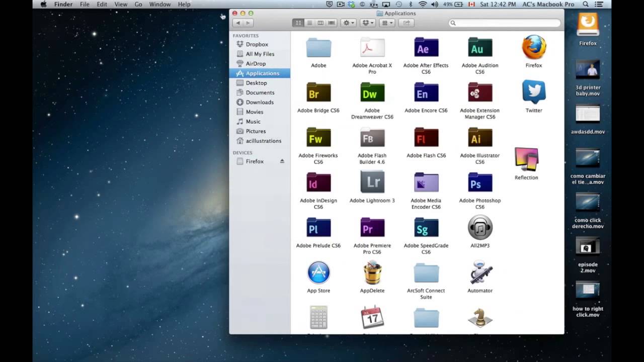The image size is (644, 362).
Task: Open Documents from the sidebar
Action: click(260, 93)
